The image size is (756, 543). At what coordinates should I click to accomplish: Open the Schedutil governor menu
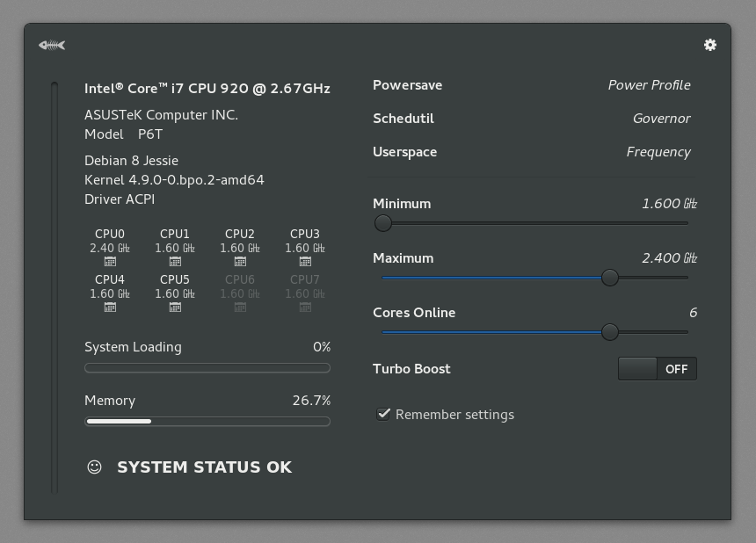coord(532,119)
